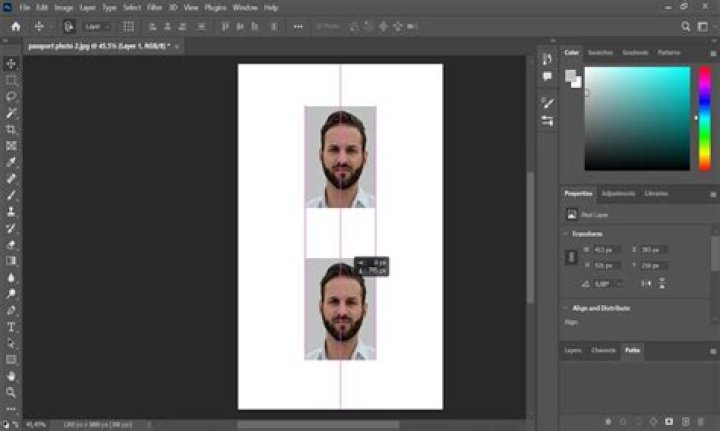This screenshot has width=720, height=431.
Task: Collapse the Align and Distribute section
Action: point(566,308)
